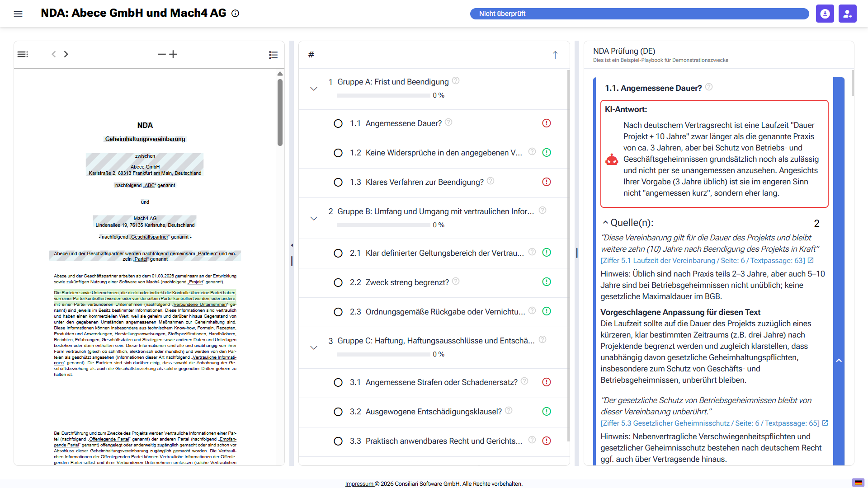Select the radio circle for 2.3 Ordnungsgemäße Rückgabe
Image resolution: width=868 pixels, height=488 pixels.
(x=338, y=312)
